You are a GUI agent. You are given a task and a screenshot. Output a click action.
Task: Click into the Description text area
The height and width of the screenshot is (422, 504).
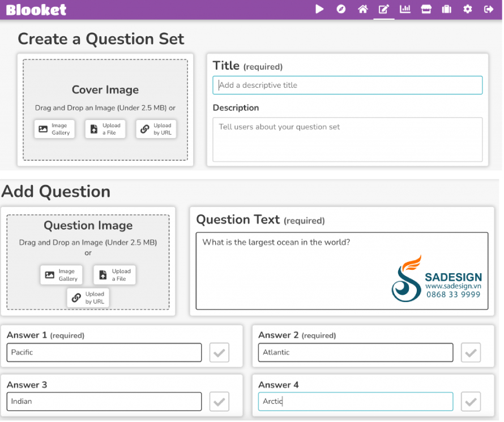[x=348, y=140]
